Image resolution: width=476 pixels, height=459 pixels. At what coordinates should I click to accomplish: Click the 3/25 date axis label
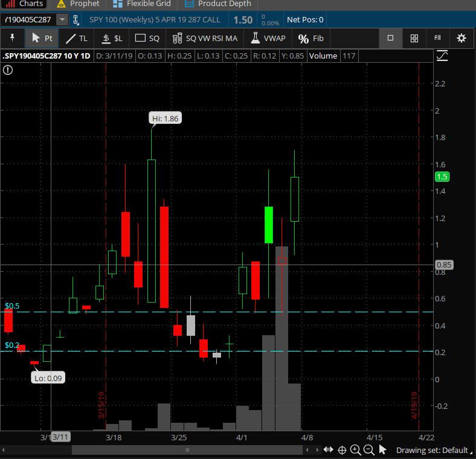[x=179, y=437]
